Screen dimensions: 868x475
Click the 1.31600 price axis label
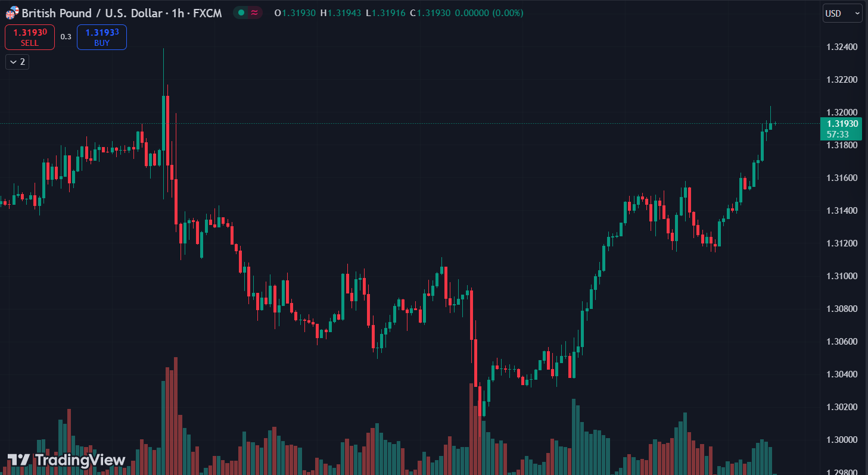(842, 178)
